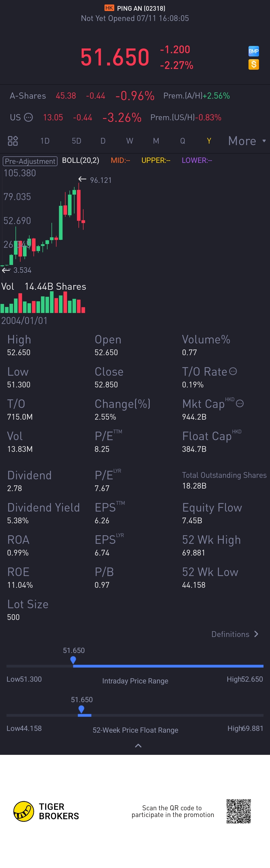Switch chart to 5D timeframe
Viewport: 270px width, 868px height.
click(76, 141)
